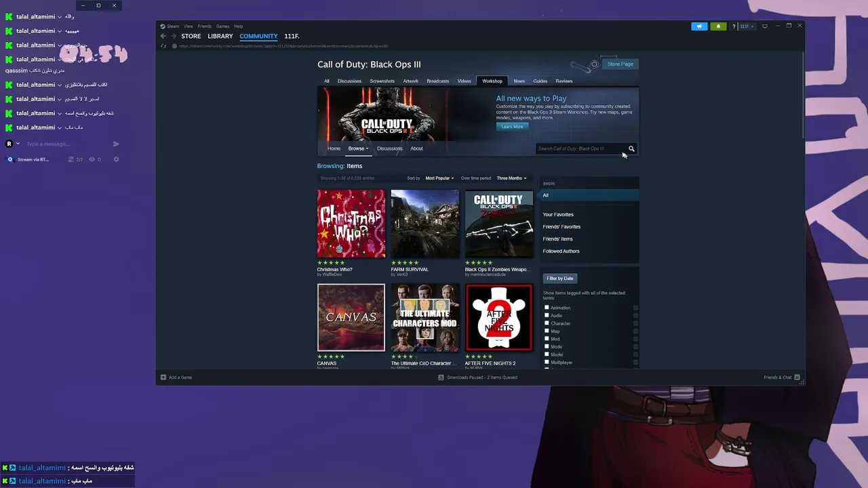Open the View menu in Steam
The image size is (868, 488).
click(188, 26)
